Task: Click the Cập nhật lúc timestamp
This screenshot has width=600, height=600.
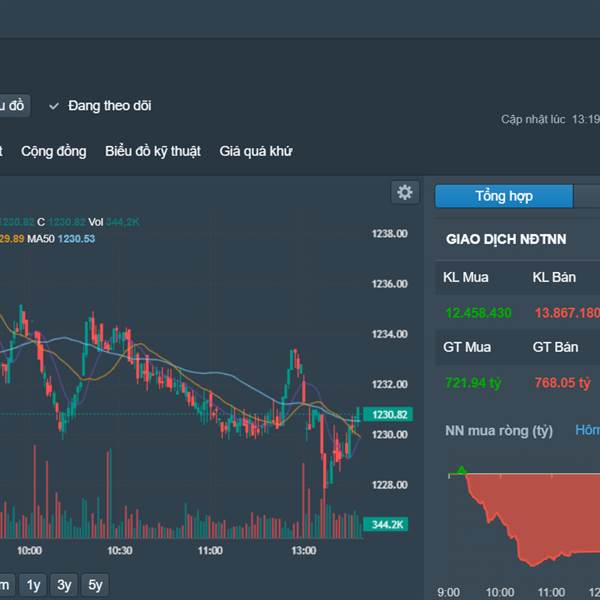Action: pos(550,119)
